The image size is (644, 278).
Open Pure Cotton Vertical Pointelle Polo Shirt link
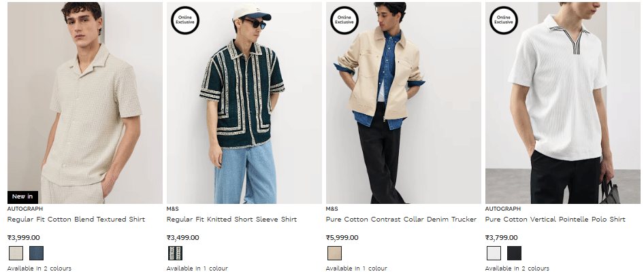coord(556,220)
